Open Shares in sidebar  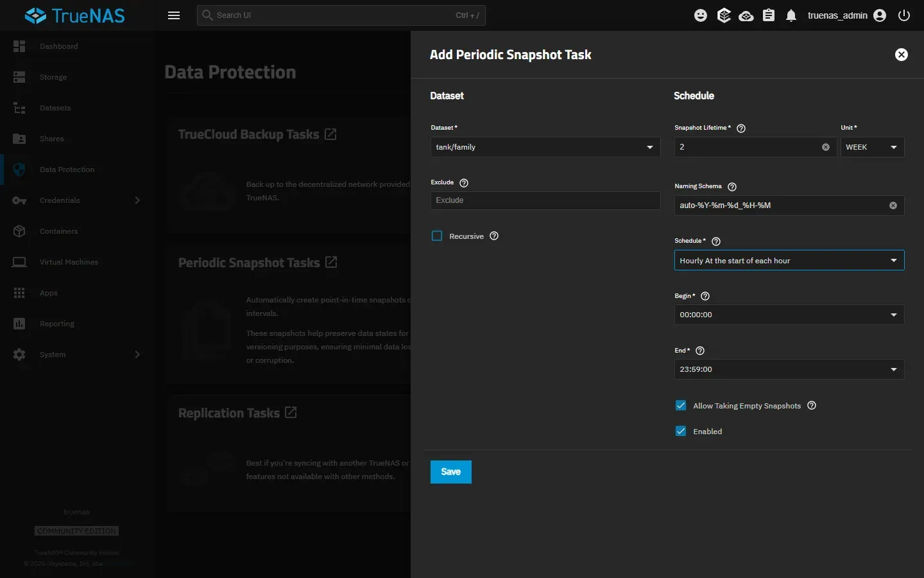click(77, 139)
